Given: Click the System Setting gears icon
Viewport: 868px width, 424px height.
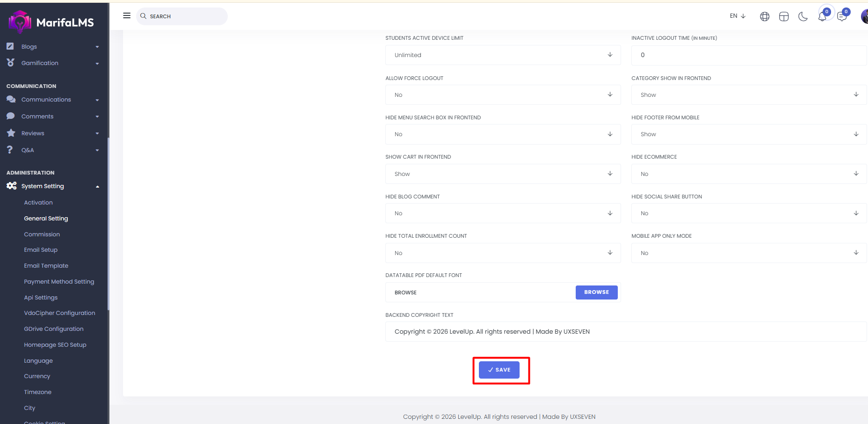Looking at the screenshot, I should click(x=11, y=186).
